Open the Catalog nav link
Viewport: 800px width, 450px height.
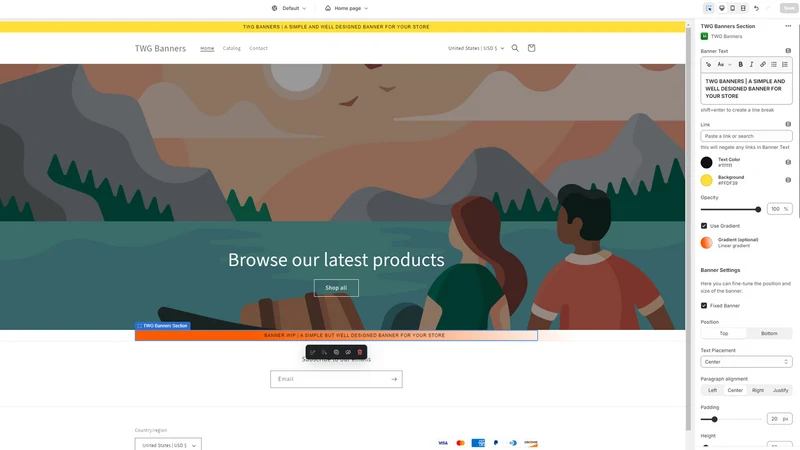coord(232,48)
